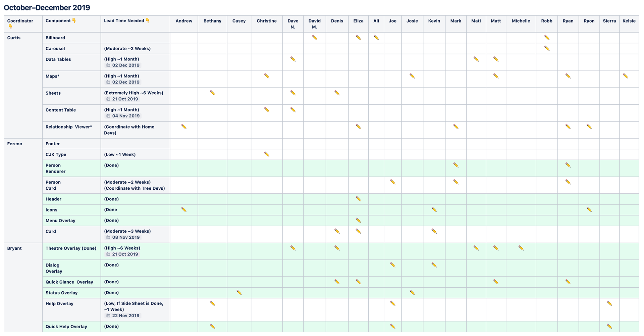The height and width of the screenshot is (336, 644).
Task: Click Relationship Viewer pencil under Ryon
Action: 589,127
